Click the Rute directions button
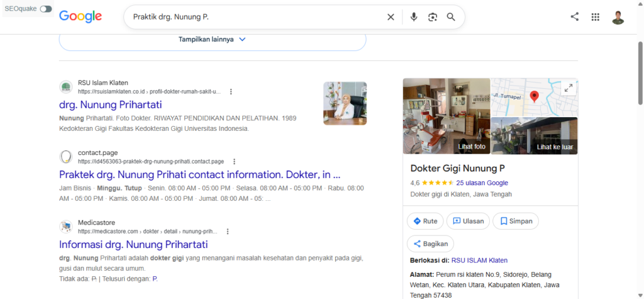 point(425,222)
